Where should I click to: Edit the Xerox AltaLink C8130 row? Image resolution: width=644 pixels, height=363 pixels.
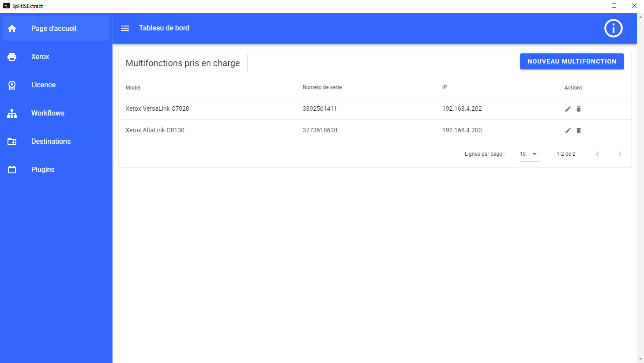pyautogui.click(x=568, y=131)
